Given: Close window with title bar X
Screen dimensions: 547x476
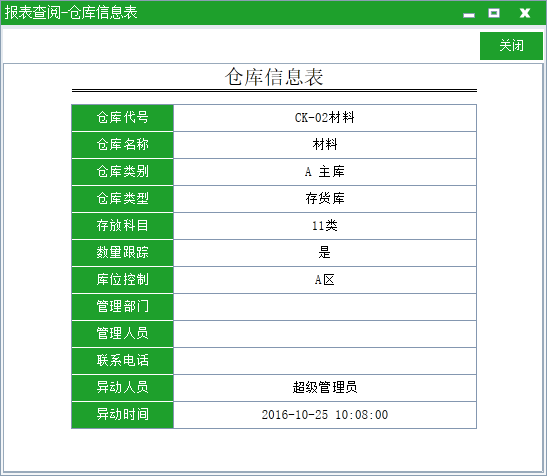Looking at the screenshot, I should coord(525,13).
